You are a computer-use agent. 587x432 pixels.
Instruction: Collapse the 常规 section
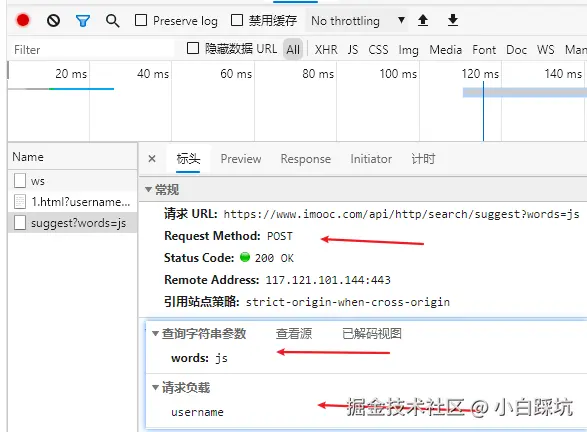pyautogui.click(x=148, y=190)
